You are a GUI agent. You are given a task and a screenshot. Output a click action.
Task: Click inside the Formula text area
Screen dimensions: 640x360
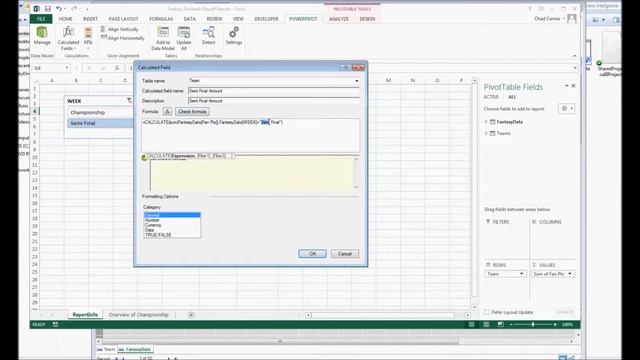click(251, 136)
